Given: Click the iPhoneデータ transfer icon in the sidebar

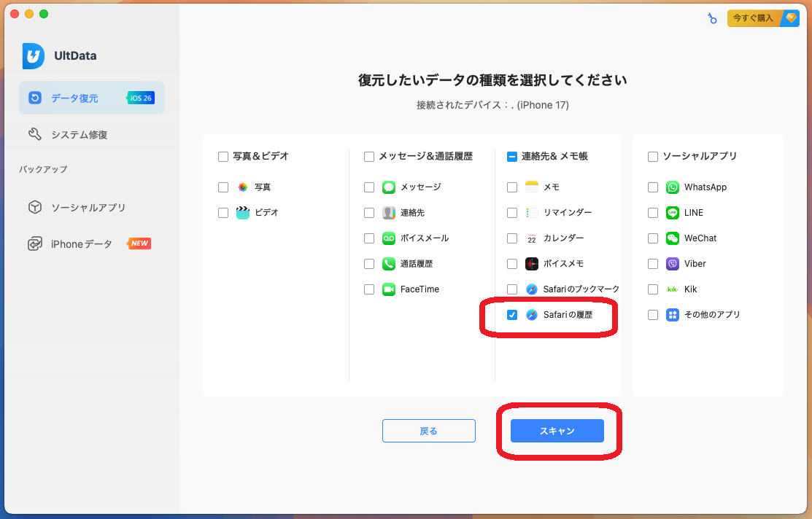Looking at the screenshot, I should (35, 243).
